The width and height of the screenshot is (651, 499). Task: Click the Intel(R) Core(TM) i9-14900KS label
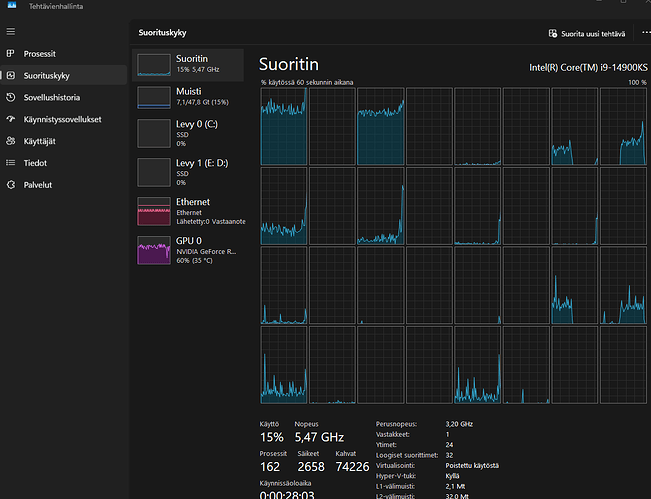[588, 68]
